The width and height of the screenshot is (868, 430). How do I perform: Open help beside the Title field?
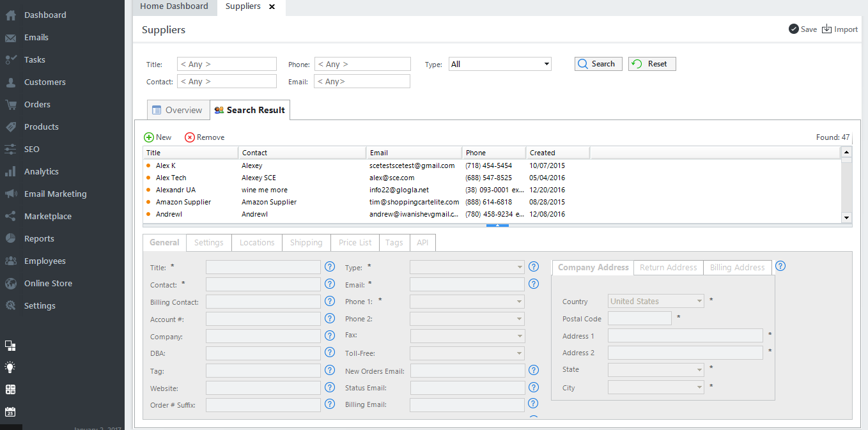pyautogui.click(x=330, y=266)
